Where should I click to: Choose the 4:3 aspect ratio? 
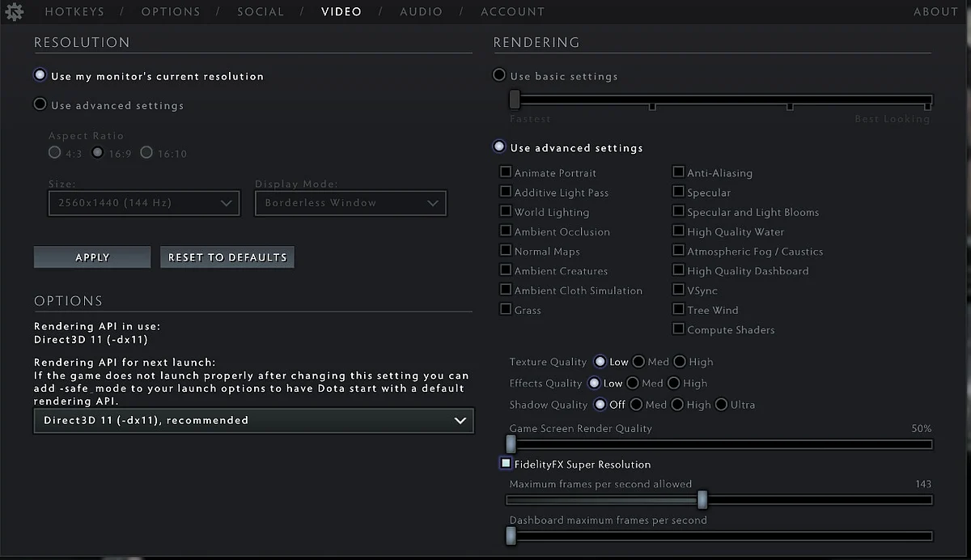click(54, 152)
